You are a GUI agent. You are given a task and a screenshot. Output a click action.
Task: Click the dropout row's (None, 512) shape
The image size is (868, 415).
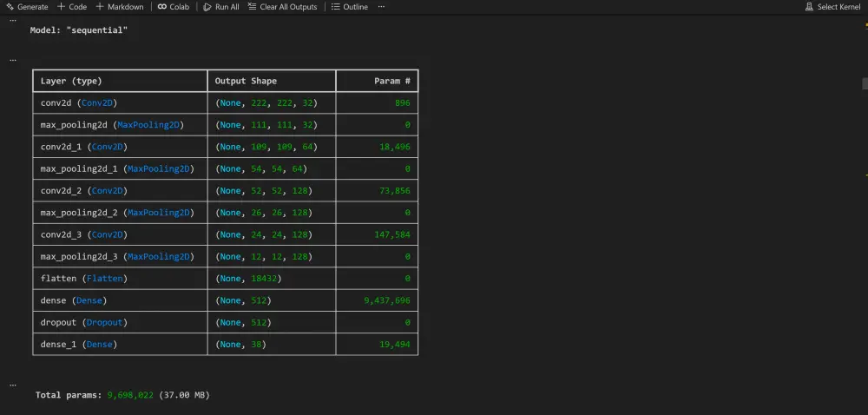tap(243, 323)
